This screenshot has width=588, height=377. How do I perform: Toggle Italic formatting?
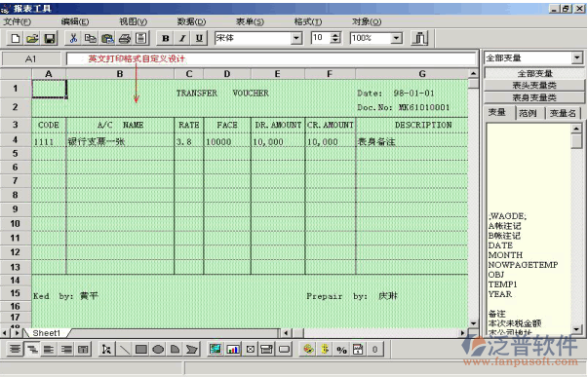pyautogui.click(x=182, y=38)
